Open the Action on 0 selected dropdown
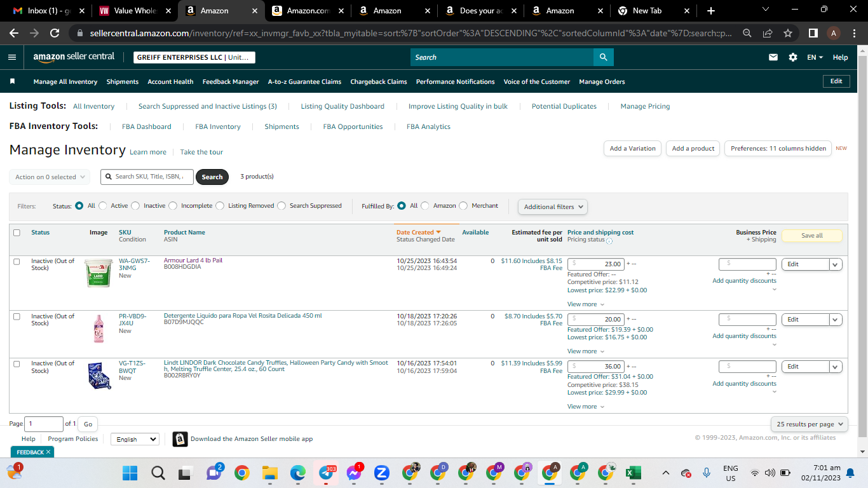This screenshot has width=868, height=488. [x=50, y=177]
